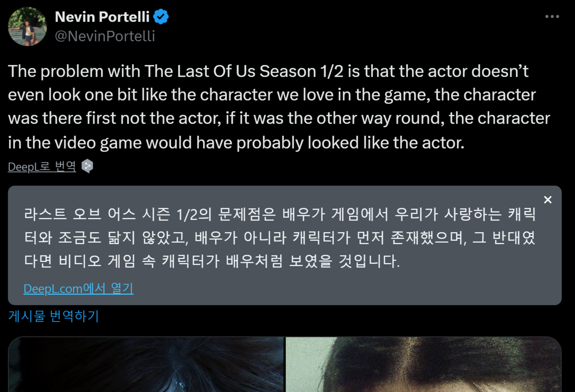Open Nevin Portelli's profile picture
The height and width of the screenshot is (392, 575).
tap(27, 26)
